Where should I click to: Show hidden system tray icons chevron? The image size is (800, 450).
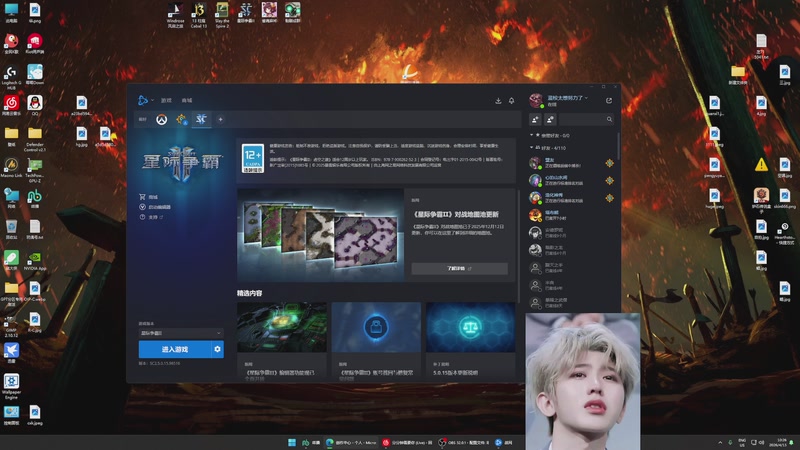(x=720, y=442)
